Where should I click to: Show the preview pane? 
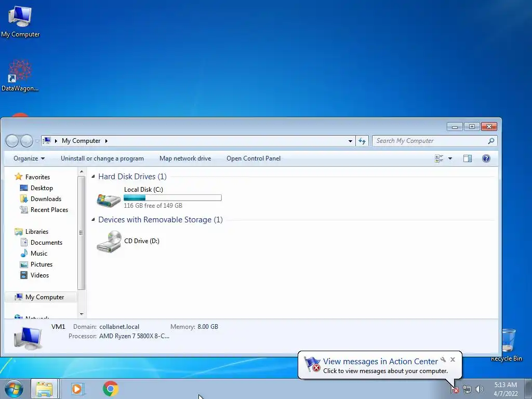tap(467, 158)
